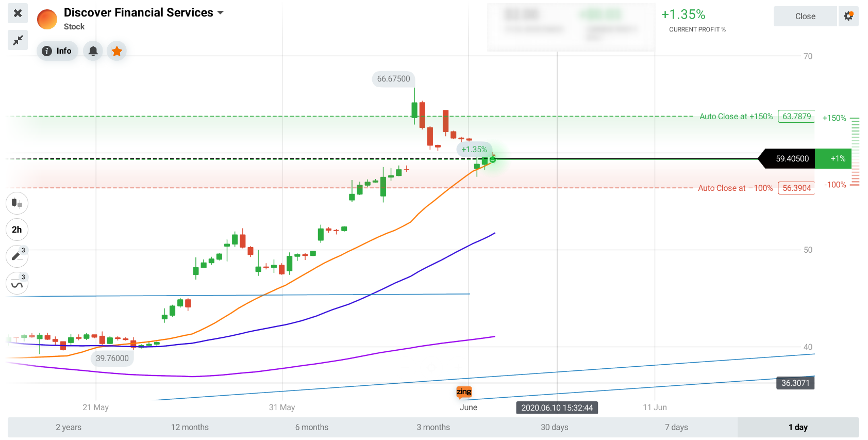Click Auto Close at -100% price box
The height and width of the screenshot is (440, 868).
coord(796,188)
